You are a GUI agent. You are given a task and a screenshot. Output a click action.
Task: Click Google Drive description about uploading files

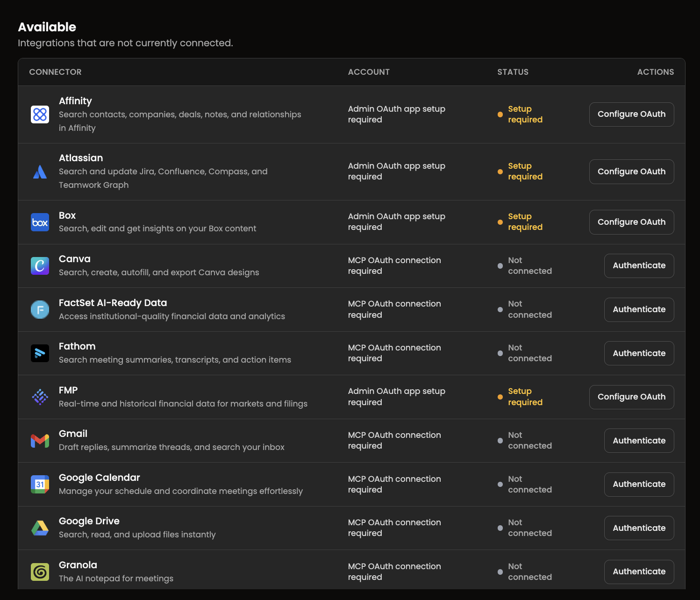pos(137,535)
